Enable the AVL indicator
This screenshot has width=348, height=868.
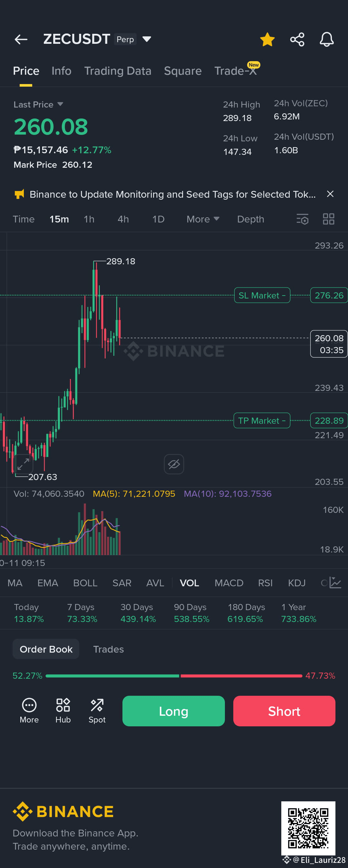point(155,583)
